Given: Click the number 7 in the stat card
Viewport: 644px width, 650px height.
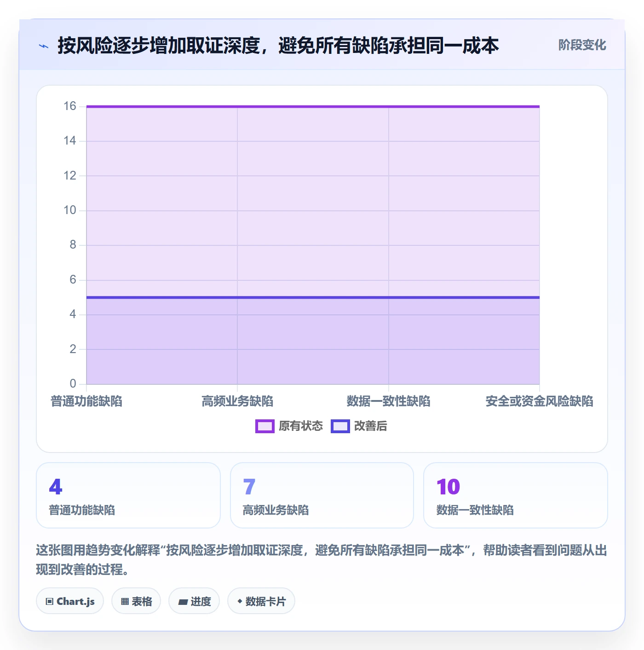Looking at the screenshot, I should coord(249,487).
